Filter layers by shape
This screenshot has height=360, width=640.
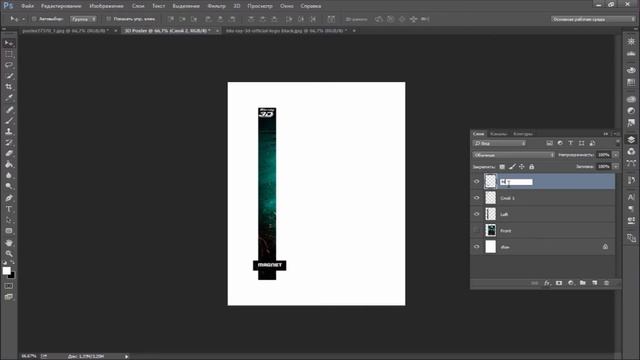click(582, 143)
